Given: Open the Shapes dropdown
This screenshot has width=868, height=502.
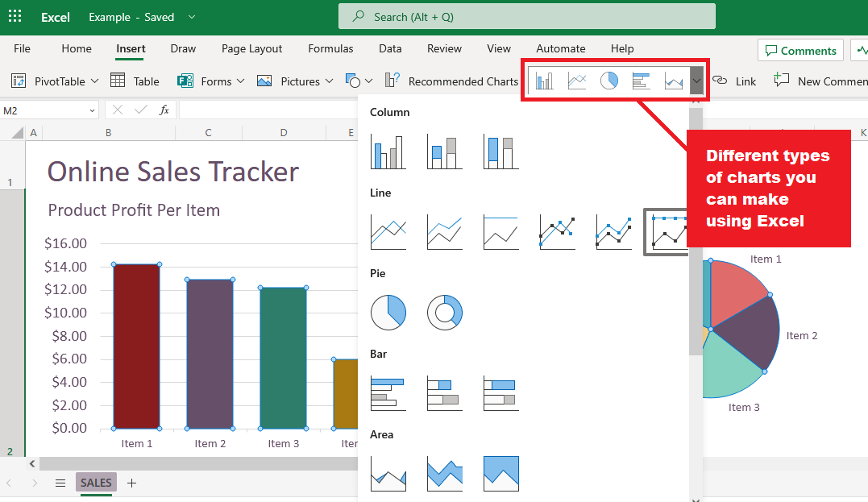Looking at the screenshot, I should (x=368, y=81).
